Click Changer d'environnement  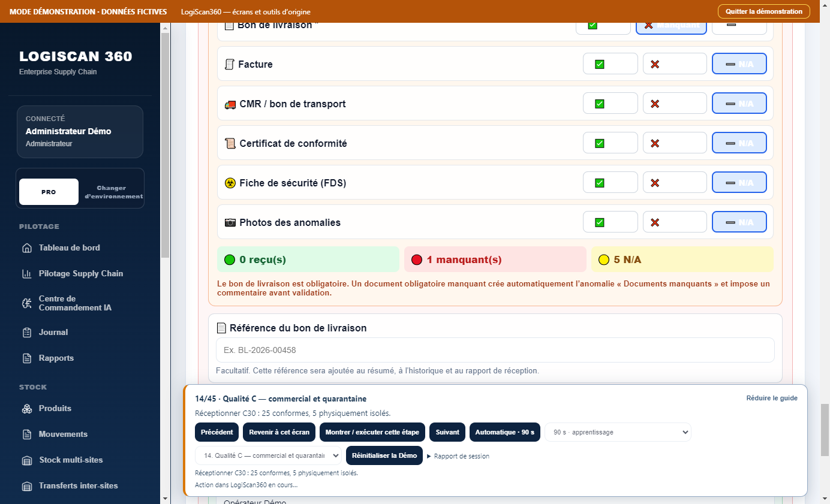click(x=112, y=192)
